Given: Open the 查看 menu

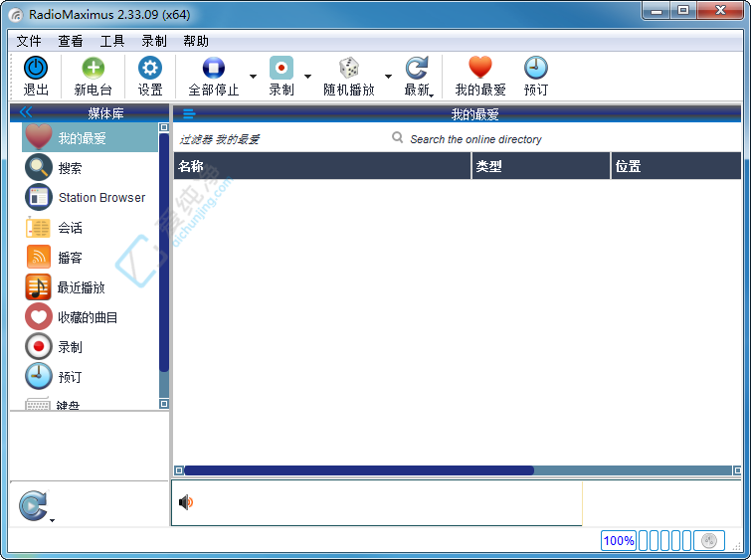Looking at the screenshot, I should point(71,41).
